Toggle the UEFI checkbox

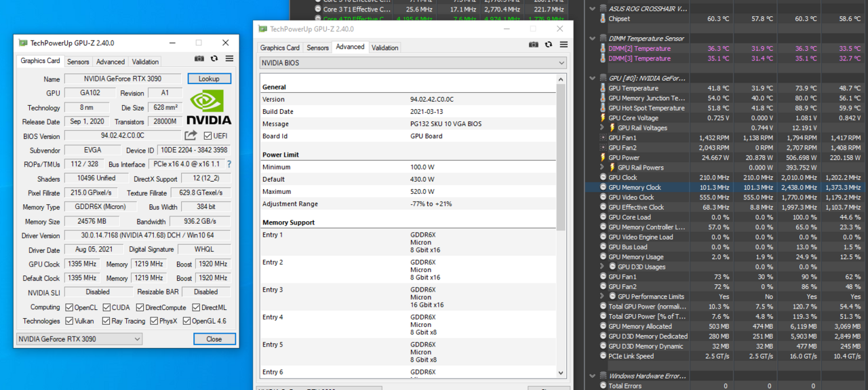tap(207, 136)
